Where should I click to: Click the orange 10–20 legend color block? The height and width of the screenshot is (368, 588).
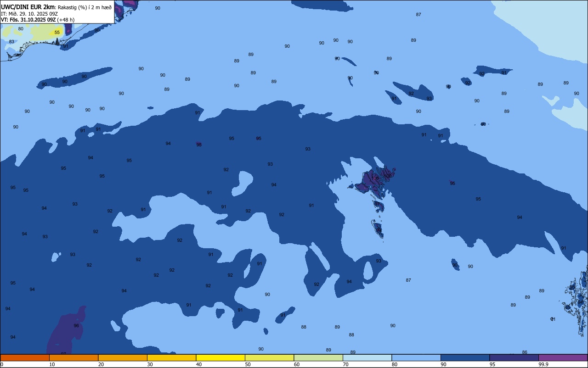(73, 357)
